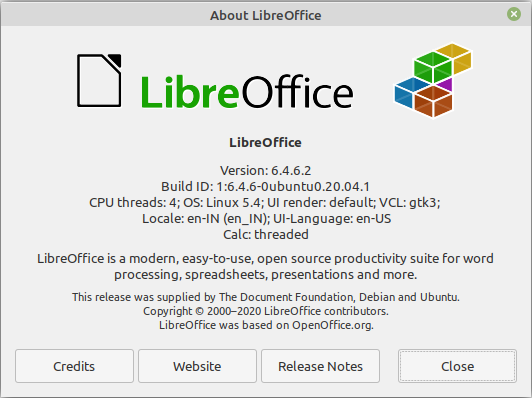Click the orange-brown cube in logo
The width and height of the screenshot is (532, 398).
[x=433, y=101]
